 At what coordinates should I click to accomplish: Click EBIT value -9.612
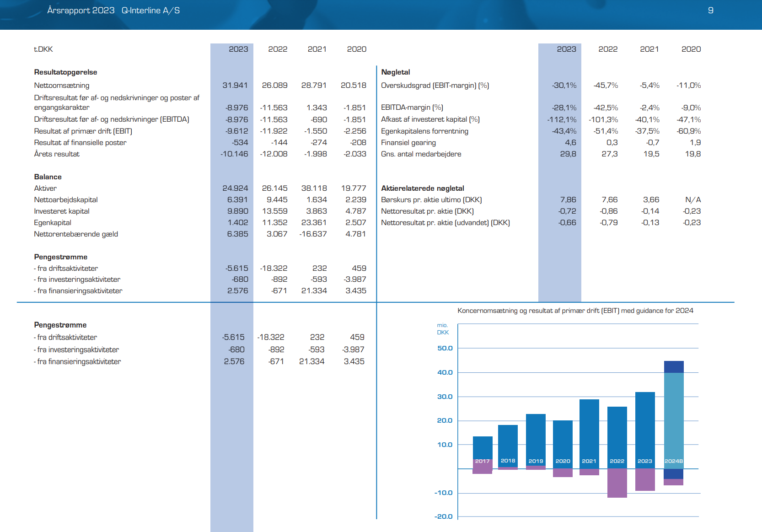[236, 131]
